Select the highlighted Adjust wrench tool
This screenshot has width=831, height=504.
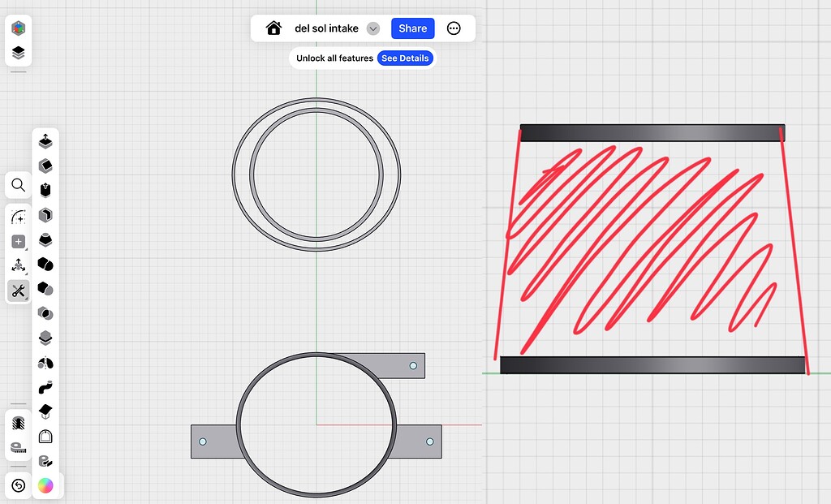[x=18, y=291]
